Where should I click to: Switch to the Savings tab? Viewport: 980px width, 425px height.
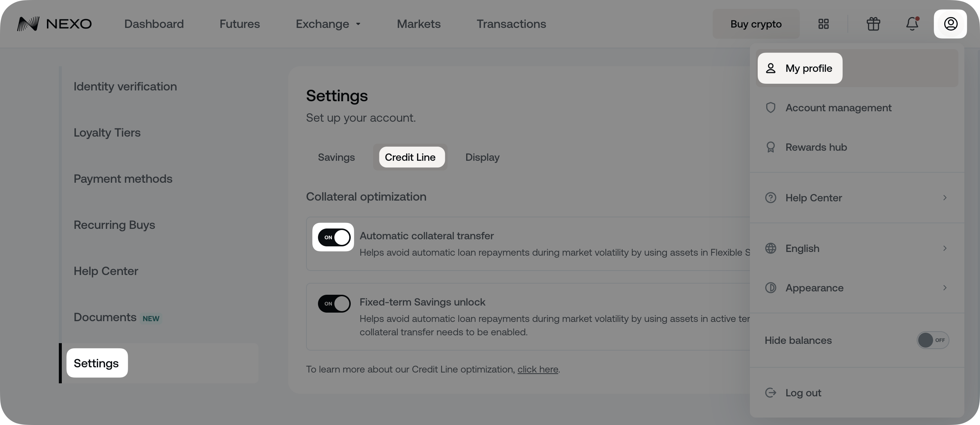336,157
